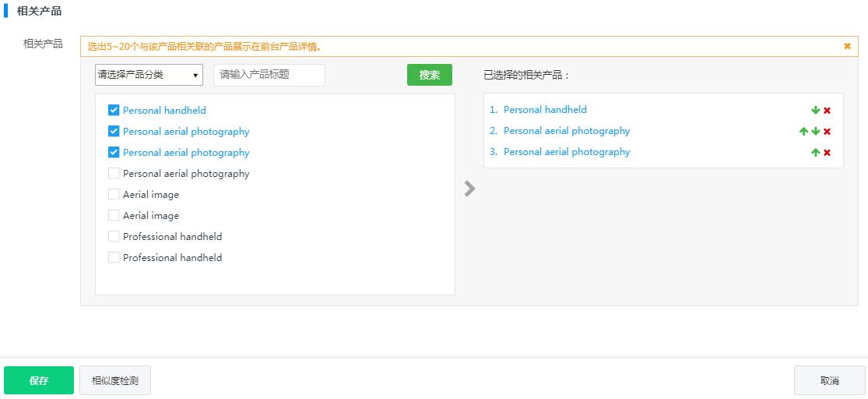Click the 取消 cancel button
Image resolution: width=868 pixels, height=399 pixels.
(829, 381)
